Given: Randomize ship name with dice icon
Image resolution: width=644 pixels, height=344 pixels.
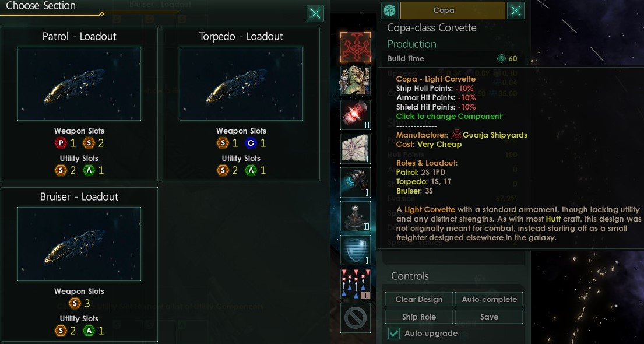Looking at the screenshot, I should 389,10.
